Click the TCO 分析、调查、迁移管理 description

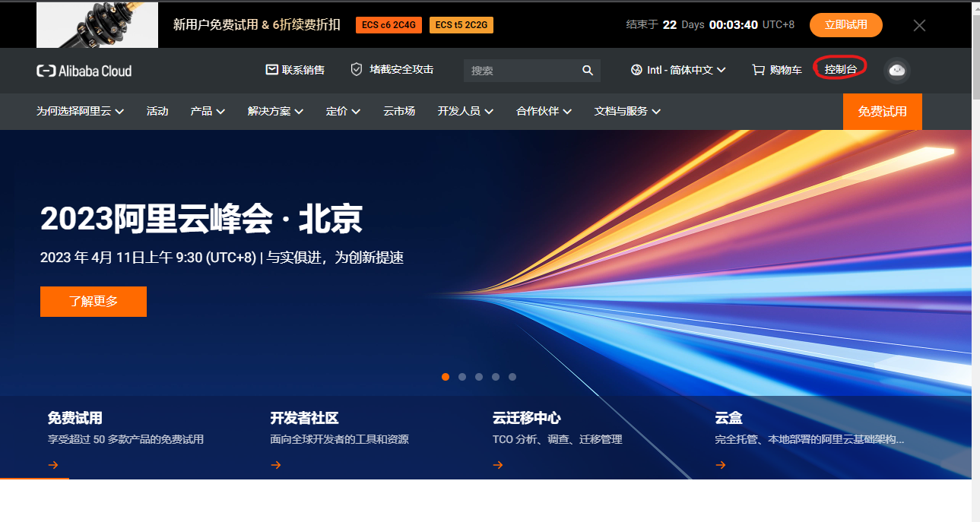click(x=557, y=439)
